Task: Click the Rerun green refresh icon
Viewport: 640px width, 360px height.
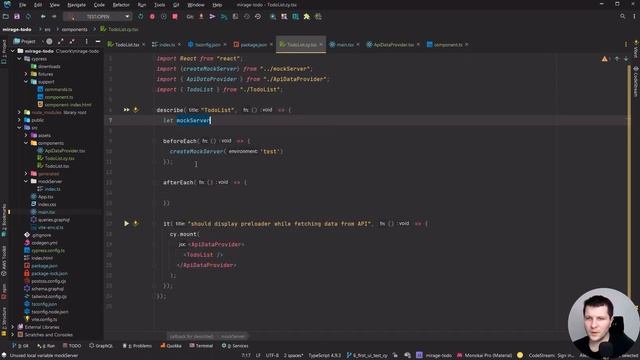Action: 141,17
